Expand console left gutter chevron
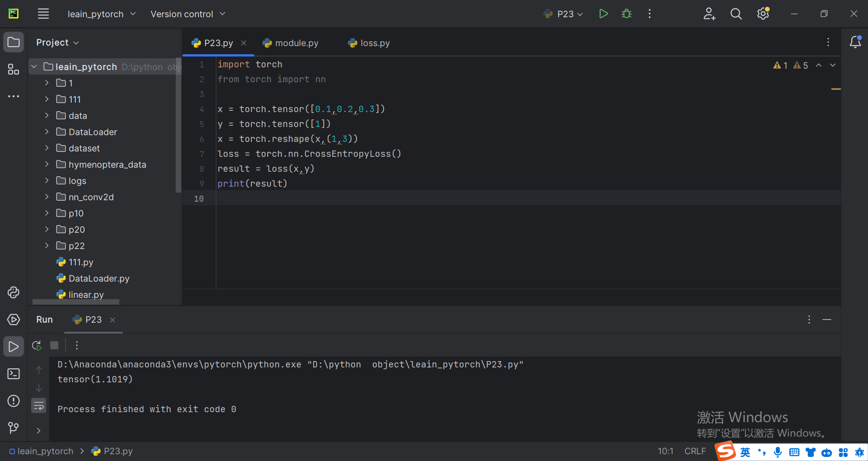Screen dimensions: 868x461 (39, 431)
